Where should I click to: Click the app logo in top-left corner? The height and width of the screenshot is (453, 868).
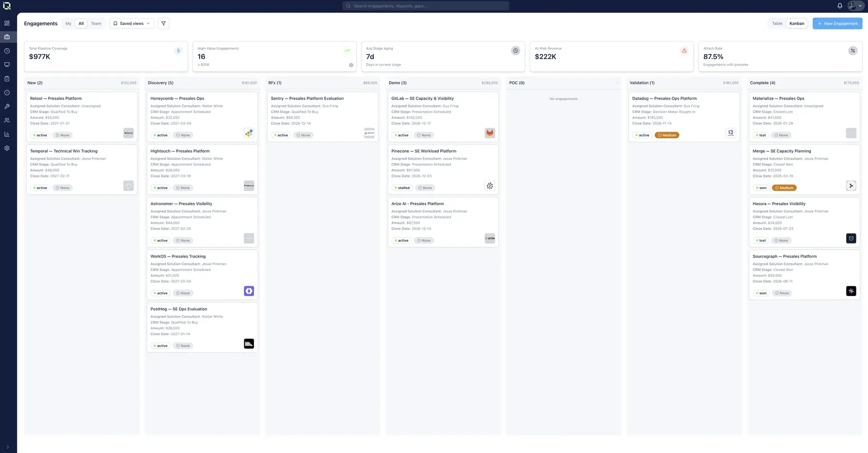coord(7,6)
